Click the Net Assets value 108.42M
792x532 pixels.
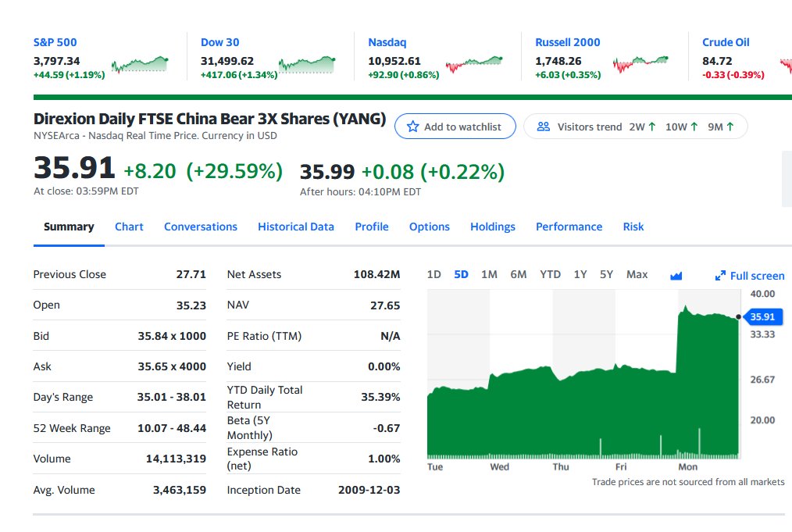(376, 274)
